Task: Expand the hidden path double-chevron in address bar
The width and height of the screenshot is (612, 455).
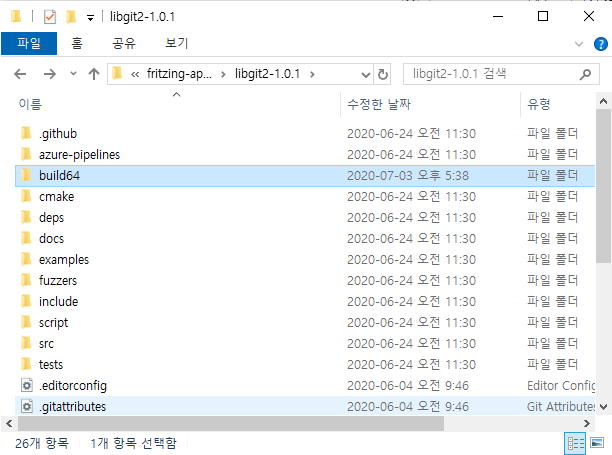Action: 135,74
